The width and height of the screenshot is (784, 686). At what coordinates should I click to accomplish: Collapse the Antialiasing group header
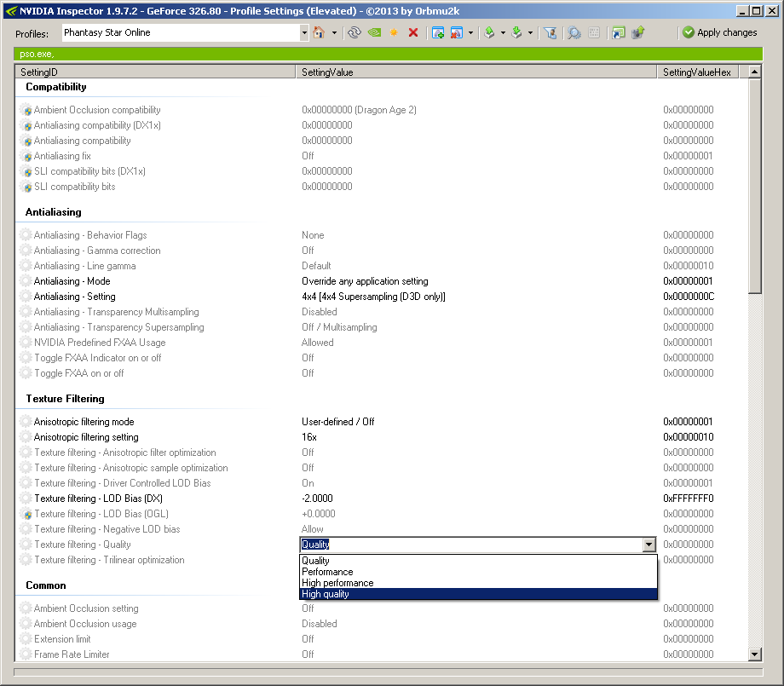coord(54,212)
